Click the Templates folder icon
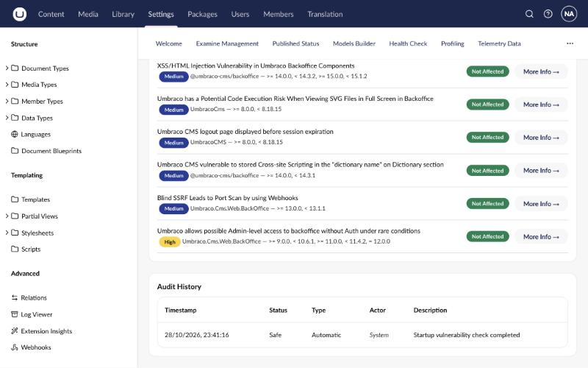The height and width of the screenshot is (368, 588). (x=15, y=199)
